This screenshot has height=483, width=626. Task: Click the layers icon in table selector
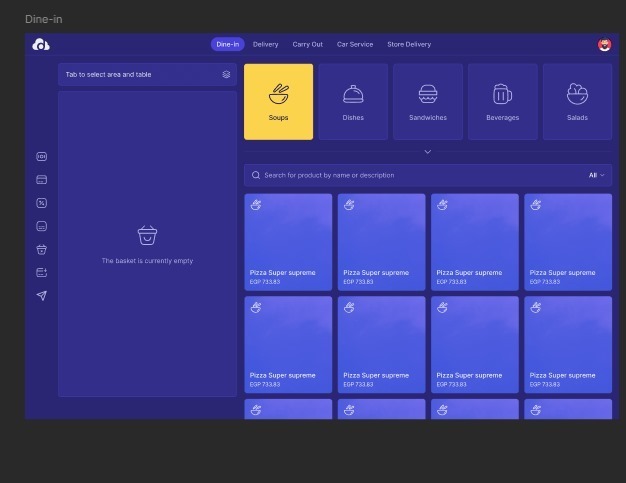pyautogui.click(x=226, y=75)
